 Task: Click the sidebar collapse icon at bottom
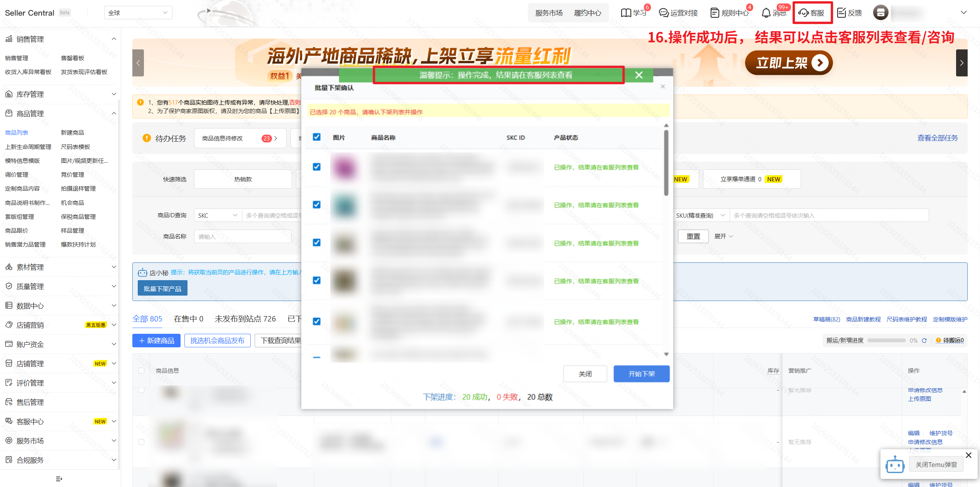59,479
